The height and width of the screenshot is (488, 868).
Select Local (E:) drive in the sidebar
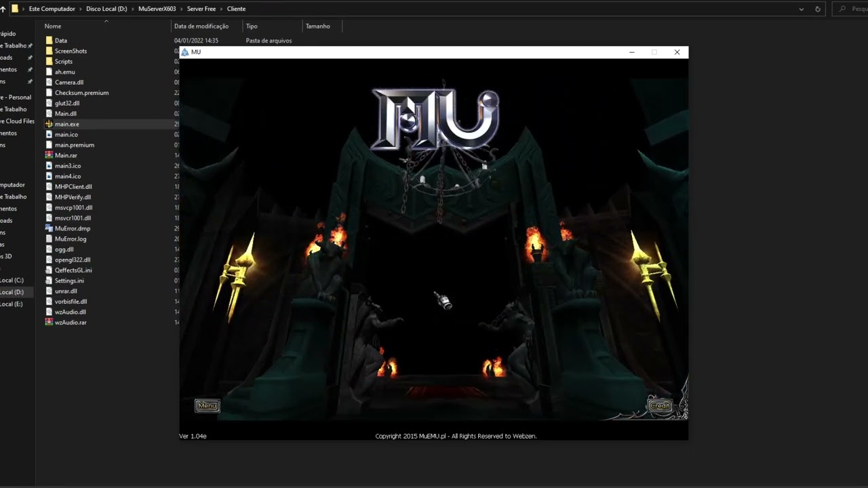pos(12,304)
